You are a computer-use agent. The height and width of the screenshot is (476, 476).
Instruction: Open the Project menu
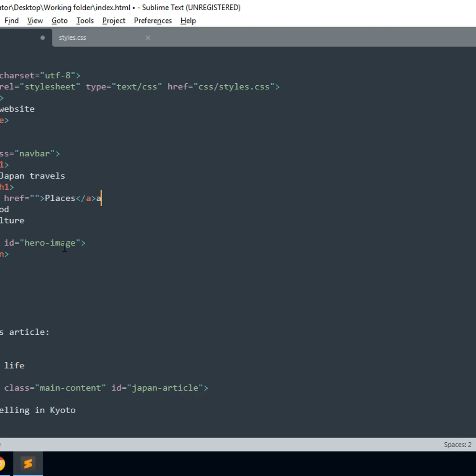[x=114, y=21]
